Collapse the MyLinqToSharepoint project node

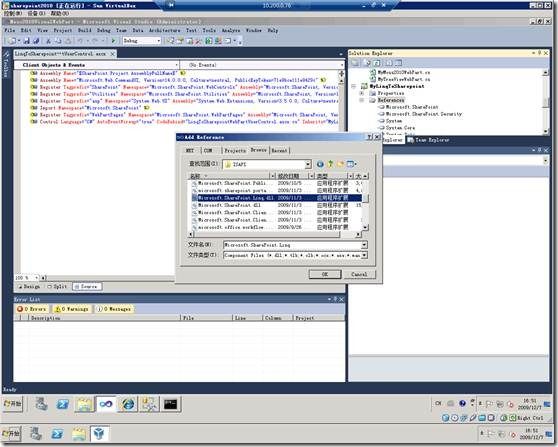pyautogui.click(x=354, y=86)
